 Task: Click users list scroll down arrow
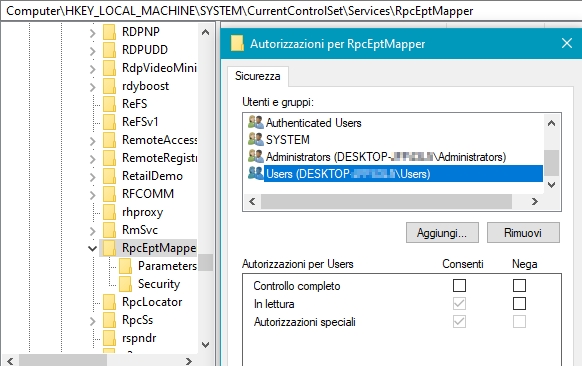552,184
